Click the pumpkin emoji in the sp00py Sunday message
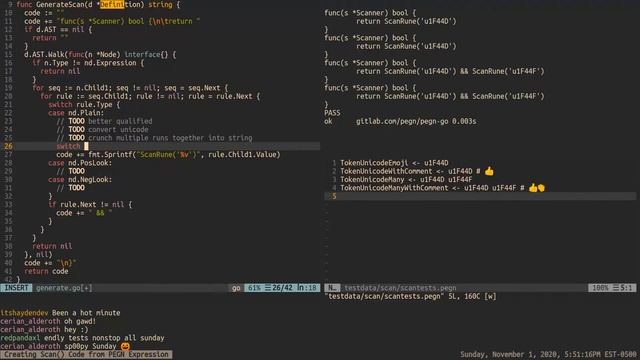640x360 pixels. [x=125, y=346]
